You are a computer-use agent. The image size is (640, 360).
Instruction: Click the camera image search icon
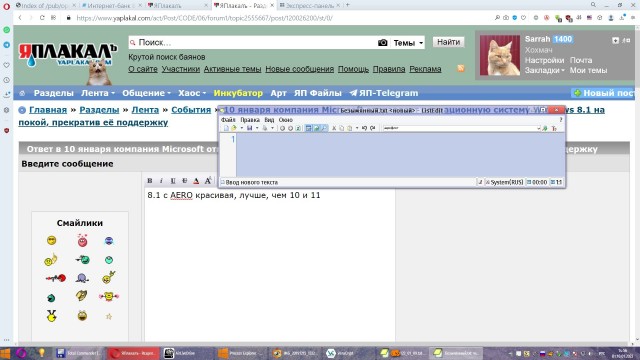coord(382,42)
